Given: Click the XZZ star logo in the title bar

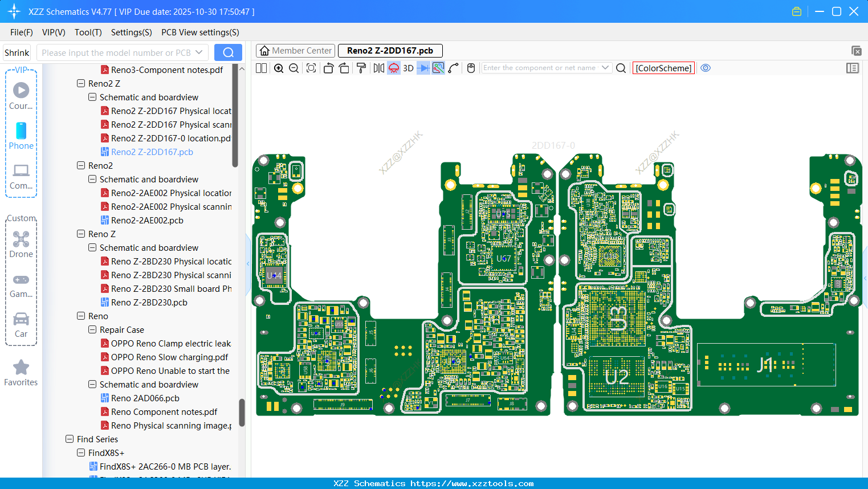Looking at the screenshot, I should 14,11.
